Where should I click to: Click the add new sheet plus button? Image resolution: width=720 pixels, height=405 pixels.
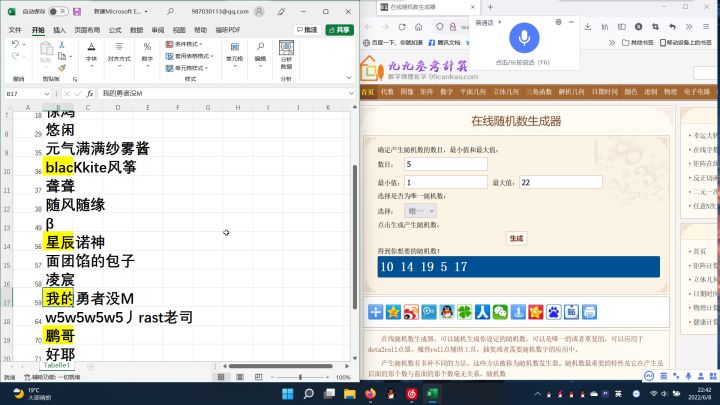(91, 366)
